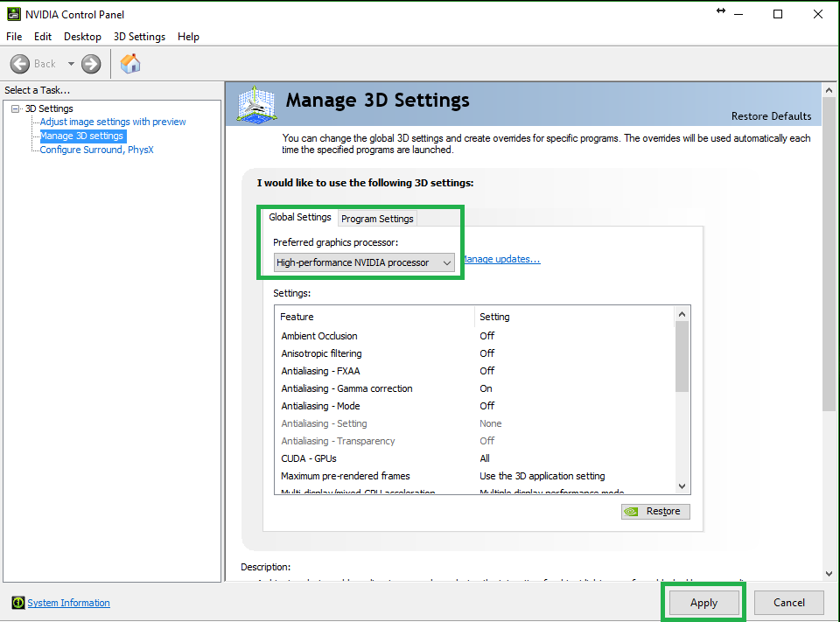The height and width of the screenshot is (622, 840).
Task: Open the Preferred graphics processor dropdown
Action: pos(364,262)
